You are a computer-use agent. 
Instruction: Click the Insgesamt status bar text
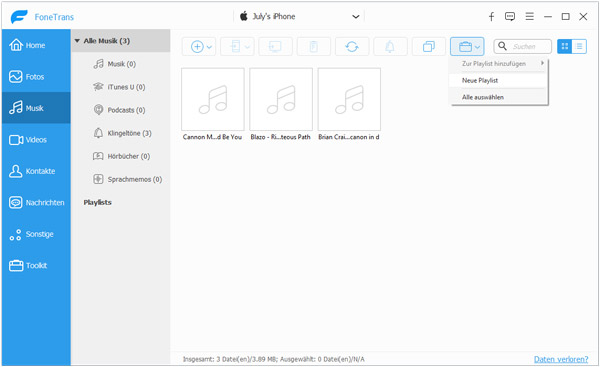point(274,359)
